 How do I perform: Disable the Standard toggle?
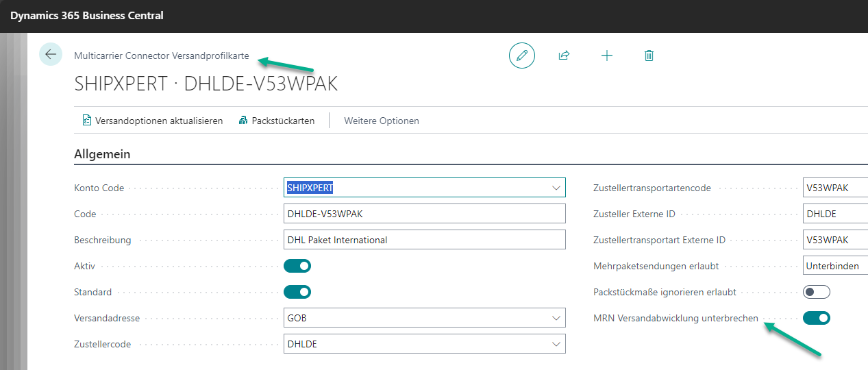point(297,292)
